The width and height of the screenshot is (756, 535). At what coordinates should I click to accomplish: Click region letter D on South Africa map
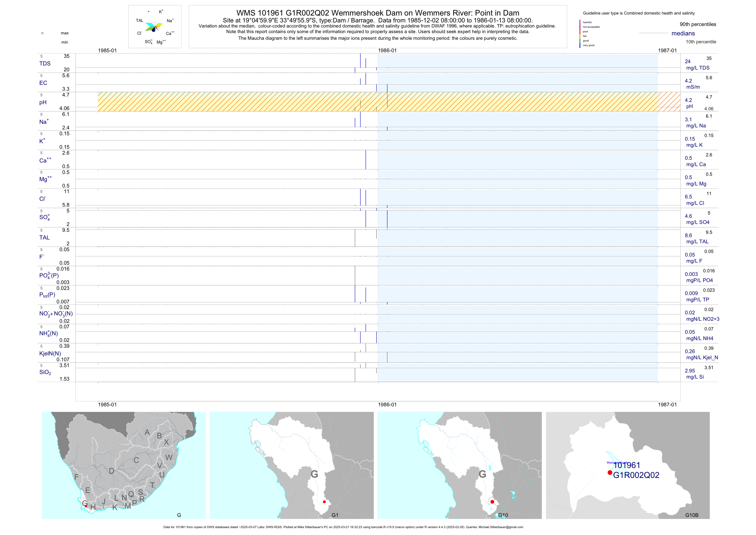[x=112, y=471]
